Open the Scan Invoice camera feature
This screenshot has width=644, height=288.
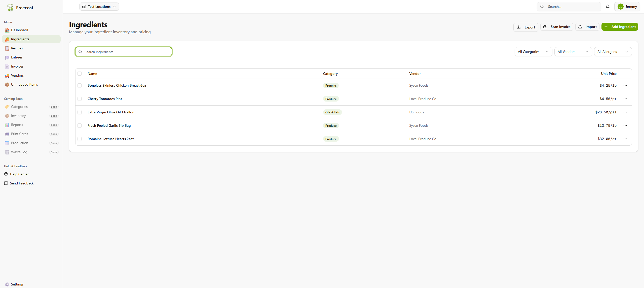click(x=556, y=27)
